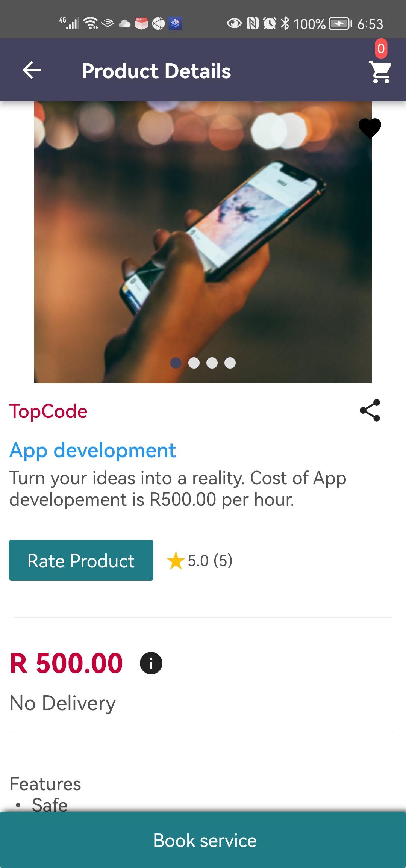Tap the phone product image
406x868 pixels.
203,242
